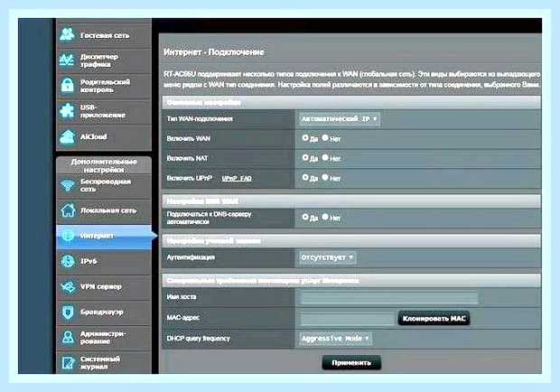Image resolution: width=560 pixels, height=392 pixels.
Task: Open VPN сервер menu item
Action: tap(104, 286)
